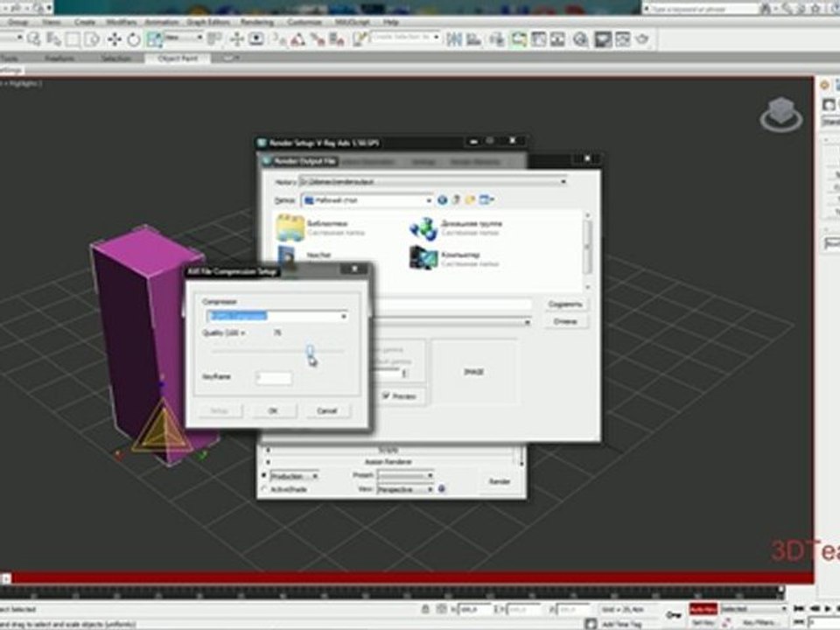This screenshot has height=630, width=840.
Task: Click the save button in Render Output File dialog
Action: coord(565,304)
